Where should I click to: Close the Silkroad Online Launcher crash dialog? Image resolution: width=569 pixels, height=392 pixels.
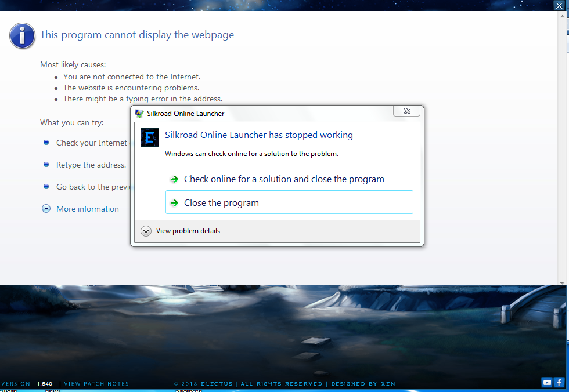406,110
